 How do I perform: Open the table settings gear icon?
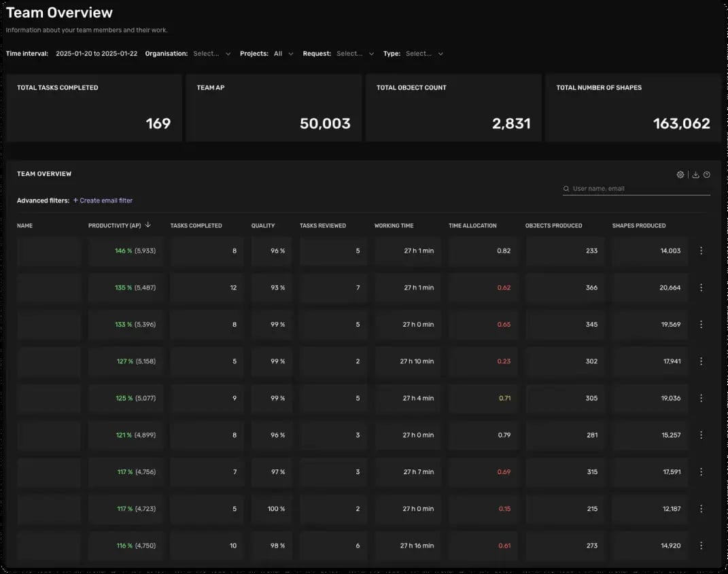(x=680, y=175)
